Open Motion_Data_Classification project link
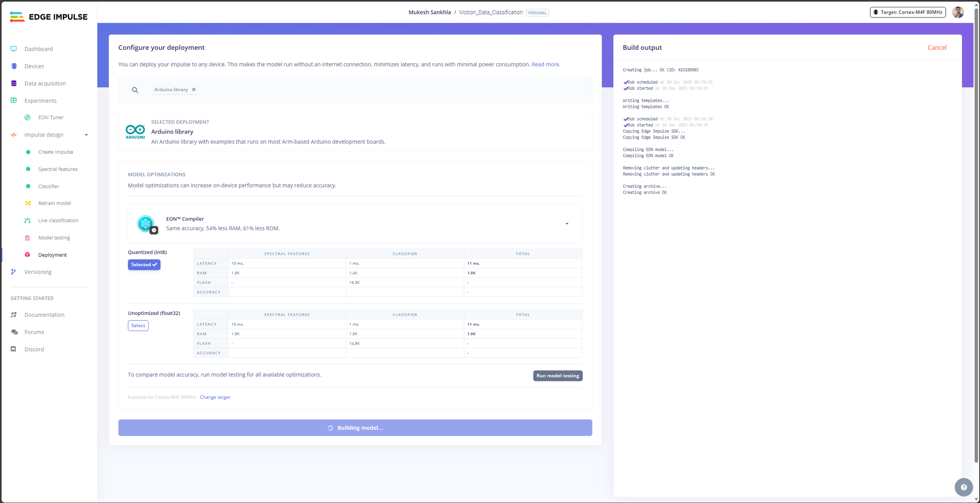 [x=491, y=12]
